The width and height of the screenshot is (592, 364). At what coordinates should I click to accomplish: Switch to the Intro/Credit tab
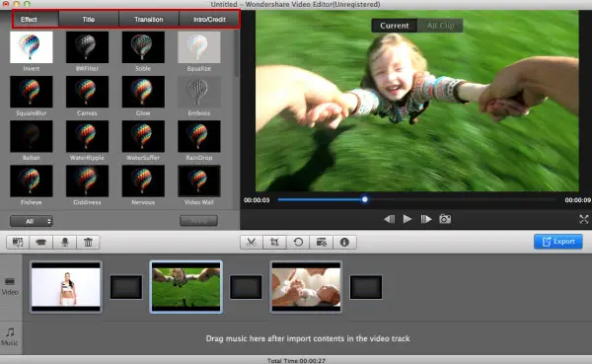tap(209, 20)
